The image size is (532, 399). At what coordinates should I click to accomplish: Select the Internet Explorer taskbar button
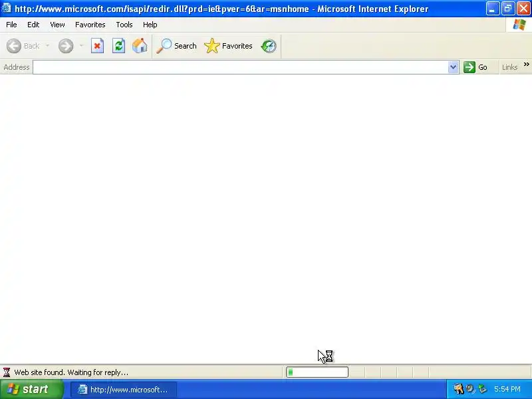click(124, 390)
